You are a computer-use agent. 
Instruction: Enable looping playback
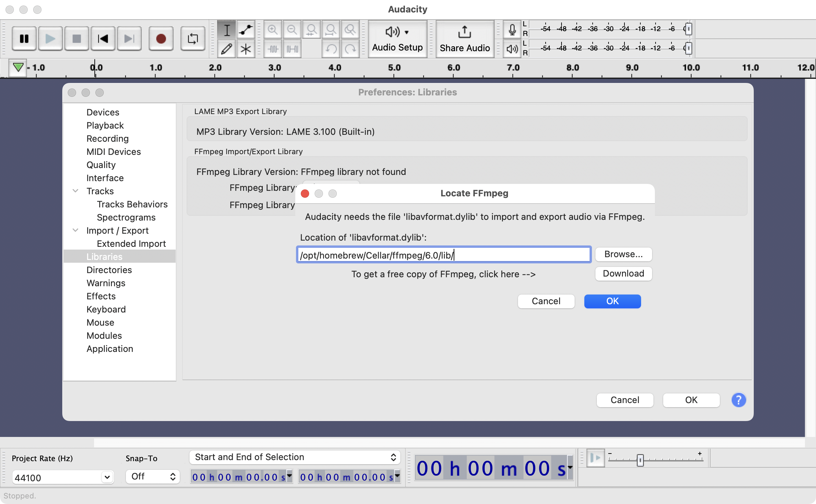[x=193, y=38]
